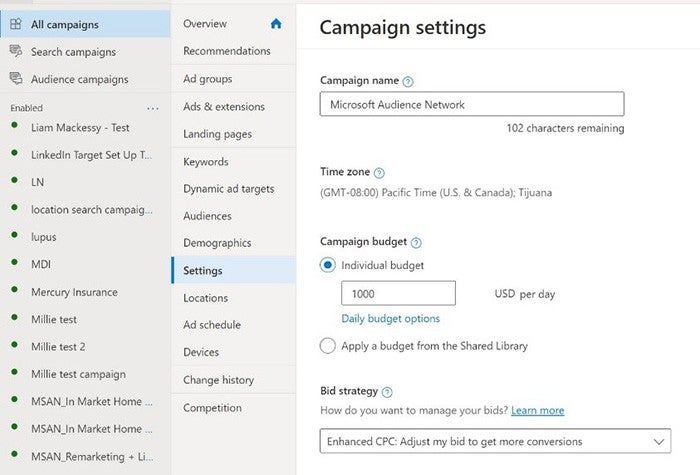Viewport: 700px width, 475px height.
Task: Go to Ad groups
Action: [x=208, y=79]
